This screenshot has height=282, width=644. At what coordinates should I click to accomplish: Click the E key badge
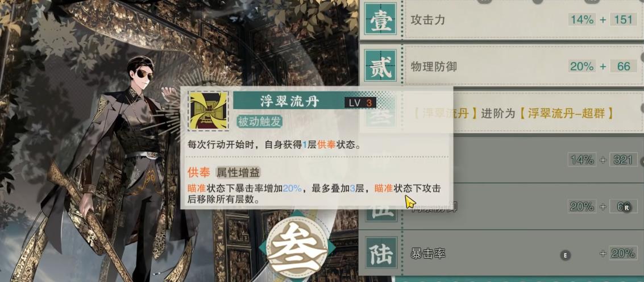[565, 255]
